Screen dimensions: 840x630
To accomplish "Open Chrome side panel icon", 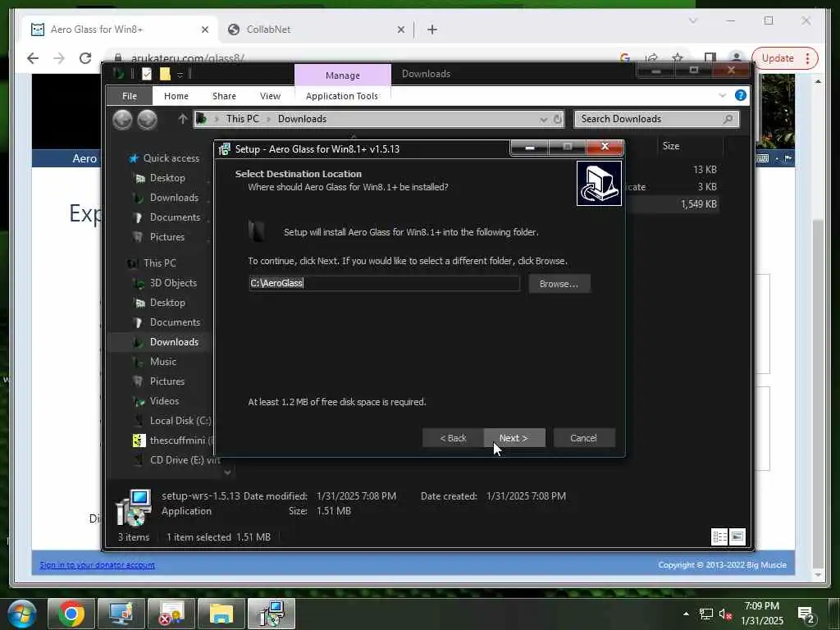I will tap(710, 58).
